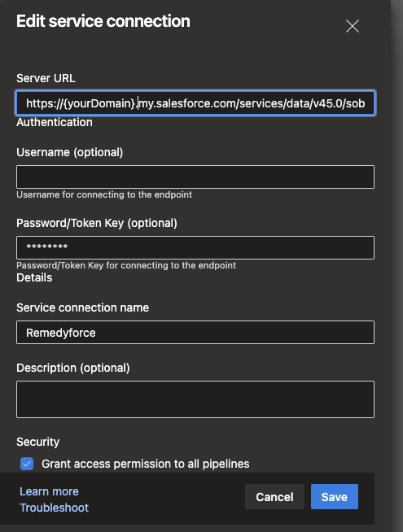Image resolution: width=403 pixels, height=532 pixels.
Task: Click the Authentication section heading
Action: [55, 122]
